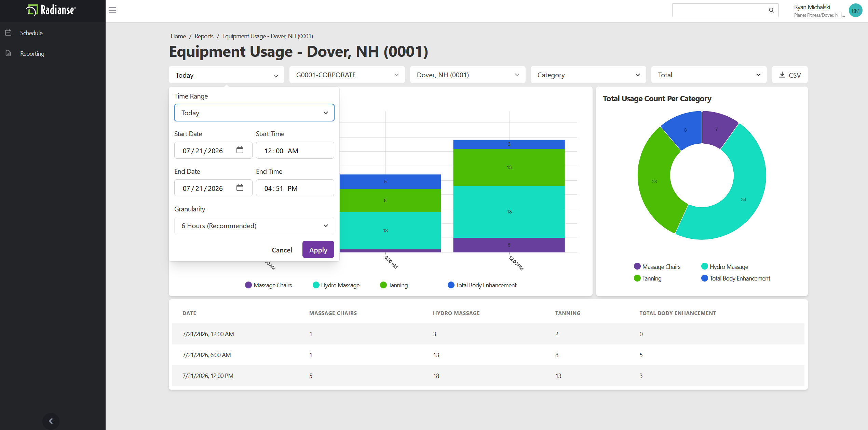This screenshot has height=430, width=868.
Task: Expand the Time Range Today dropdown
Action: coord(254,113)
